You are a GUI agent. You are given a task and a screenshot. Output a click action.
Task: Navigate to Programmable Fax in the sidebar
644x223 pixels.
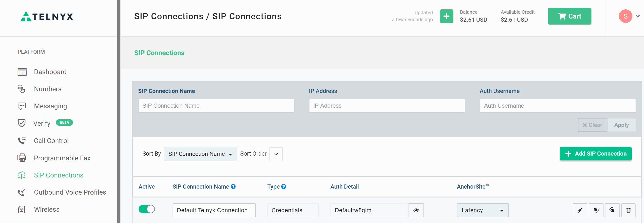(x=62, y=158)
